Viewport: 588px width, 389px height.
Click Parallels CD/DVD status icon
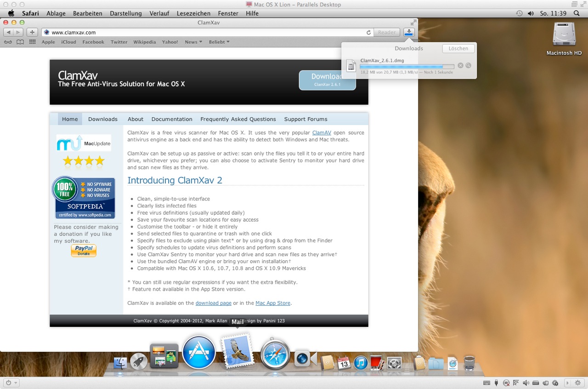pyautogui.click(x=506, y=383)
